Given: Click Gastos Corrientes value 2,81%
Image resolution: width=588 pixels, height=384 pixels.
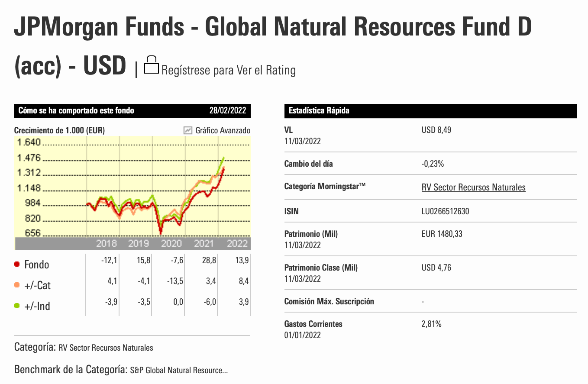Looking at the screenshot, I should point(431,324).
